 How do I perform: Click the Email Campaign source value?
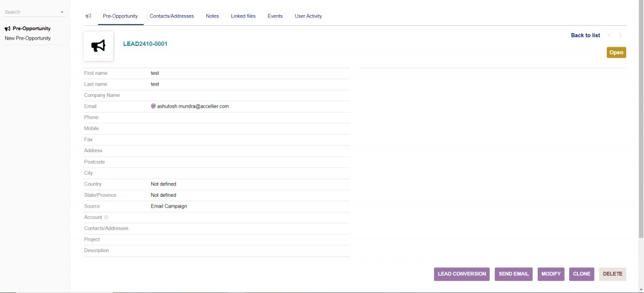169,206
